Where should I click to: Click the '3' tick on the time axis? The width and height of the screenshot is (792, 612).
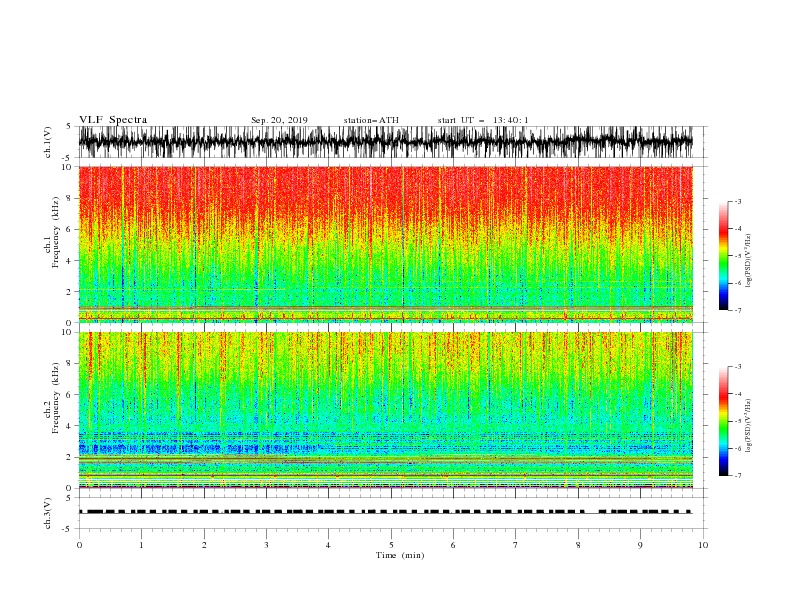[266, 545]
